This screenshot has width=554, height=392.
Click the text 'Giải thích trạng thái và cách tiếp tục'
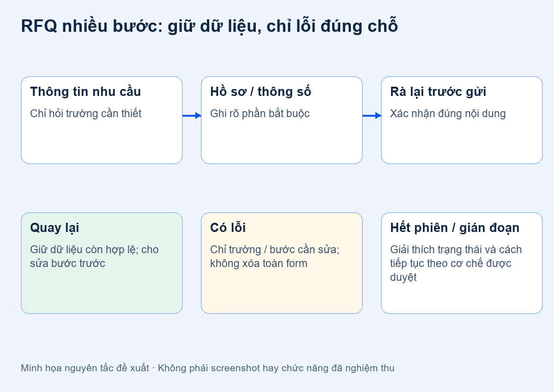pos(456,256)
